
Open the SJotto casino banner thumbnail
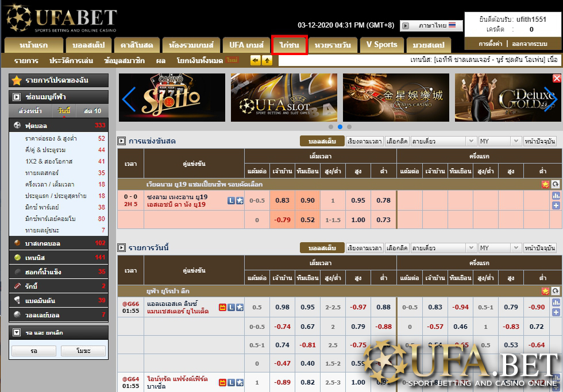click(172, 98)
